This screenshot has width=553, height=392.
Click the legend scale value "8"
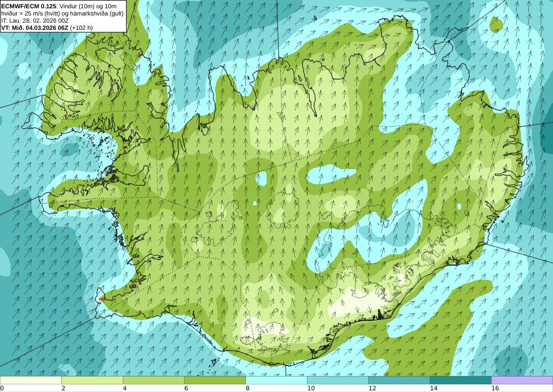point(248,388)
